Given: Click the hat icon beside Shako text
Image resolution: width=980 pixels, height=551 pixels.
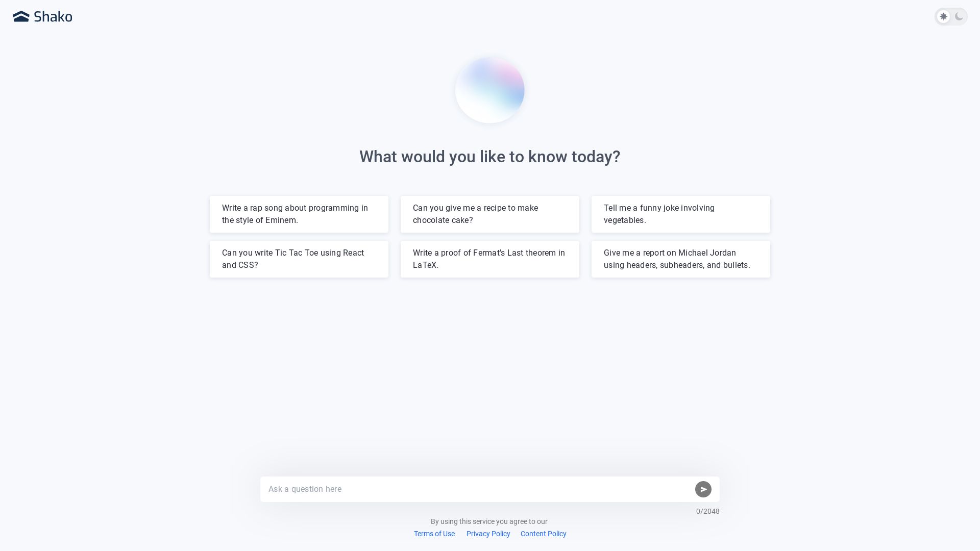Looking at the screenshot, I should 21,16.
